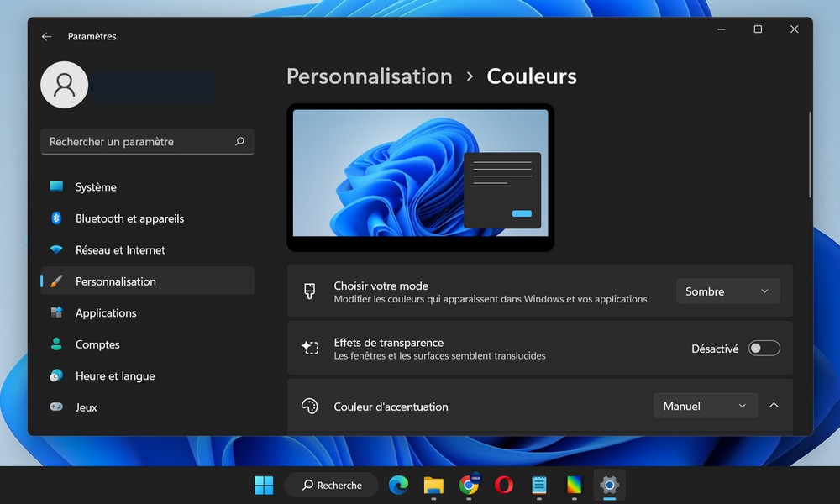
Task: Click the Couleurs page title
Action: [x=532, y=76]
